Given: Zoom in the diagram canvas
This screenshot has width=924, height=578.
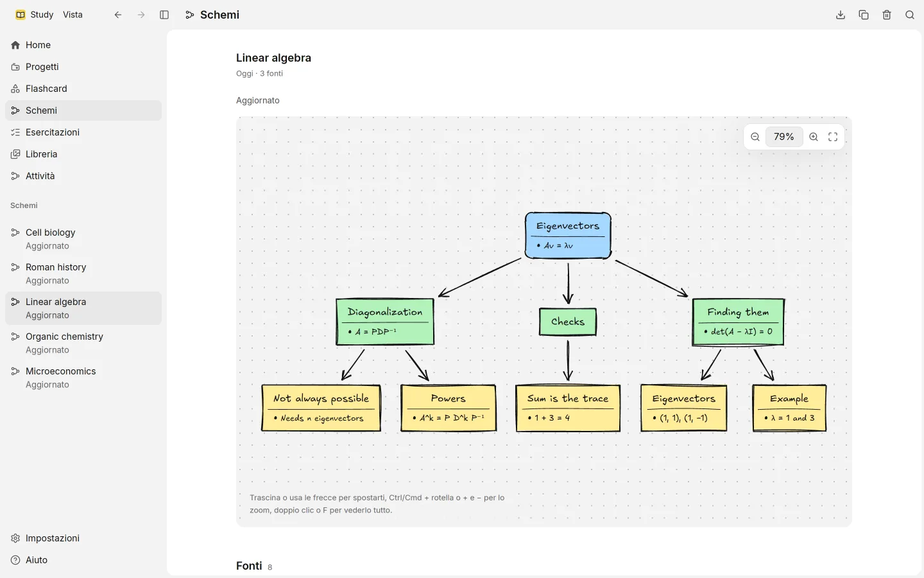Looking at the screenshot, I should click(814, 137).
